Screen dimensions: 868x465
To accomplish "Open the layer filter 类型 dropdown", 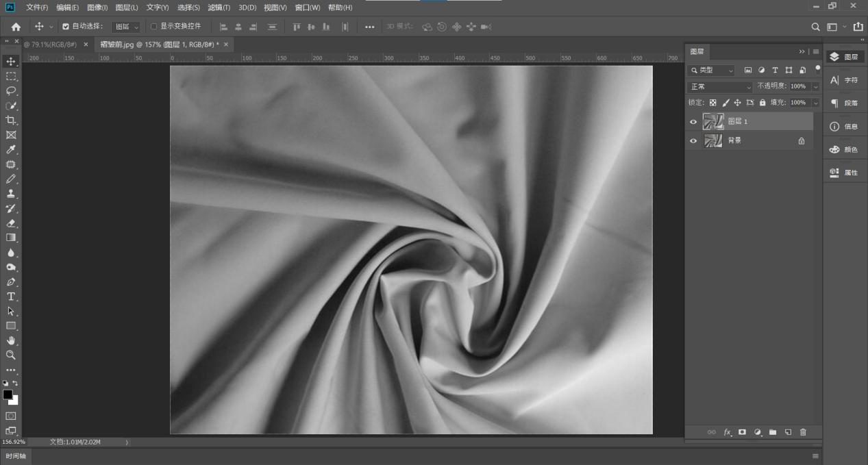I will coord(712,71).
